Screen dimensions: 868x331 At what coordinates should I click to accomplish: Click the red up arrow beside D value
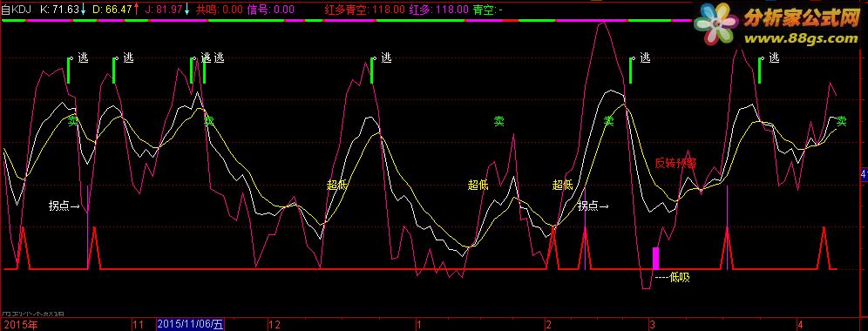tap(137, 9)
